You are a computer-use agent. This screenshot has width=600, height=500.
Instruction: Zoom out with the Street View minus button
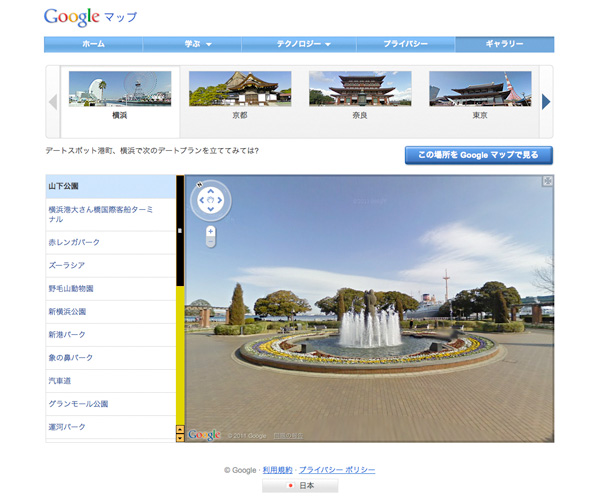click(210, 242)
